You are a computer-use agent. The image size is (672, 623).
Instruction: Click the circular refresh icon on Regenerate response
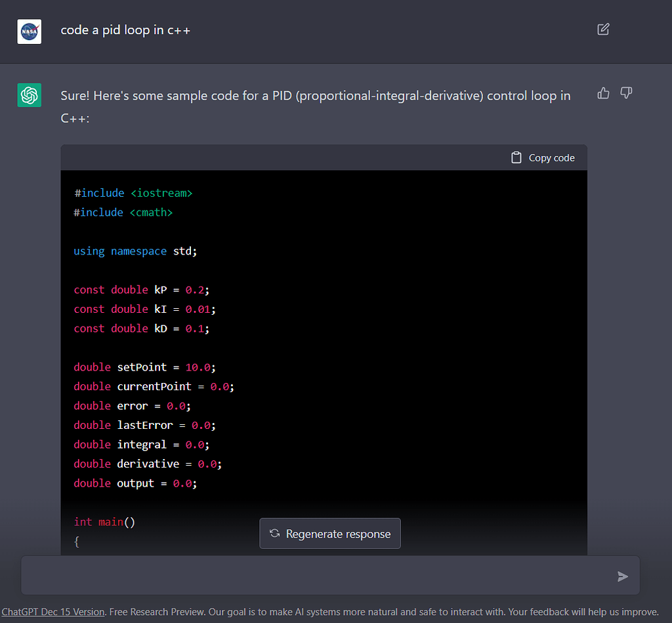point(274,533)
